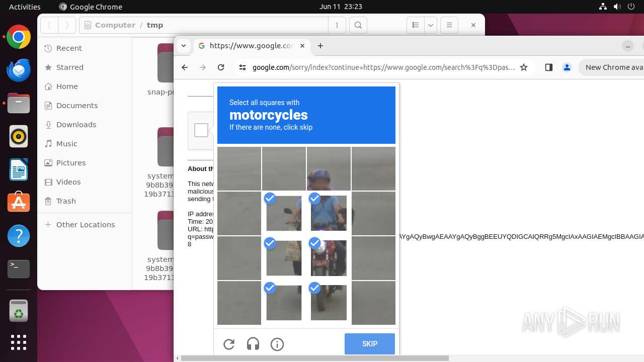The image size is (644, 362).
Task: Open Files hamburger menu
Action: coord(449,25)
